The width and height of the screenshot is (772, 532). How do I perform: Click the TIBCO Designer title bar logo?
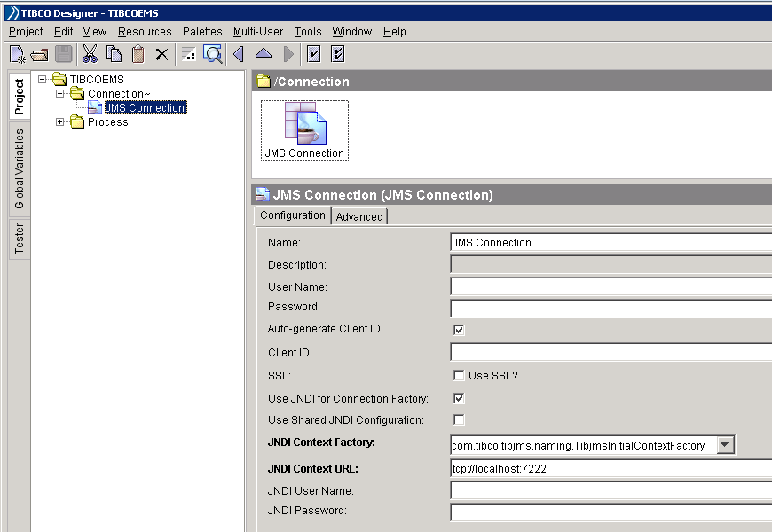pos(12,13)
